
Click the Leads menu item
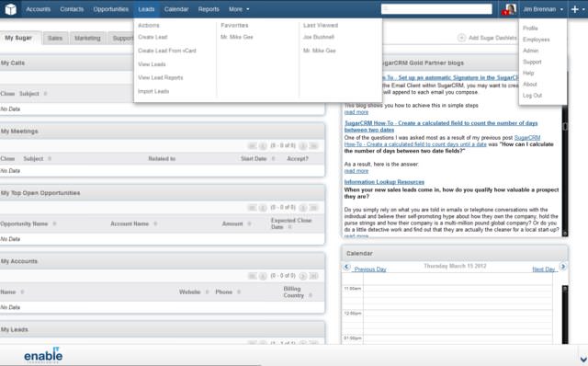146,9
